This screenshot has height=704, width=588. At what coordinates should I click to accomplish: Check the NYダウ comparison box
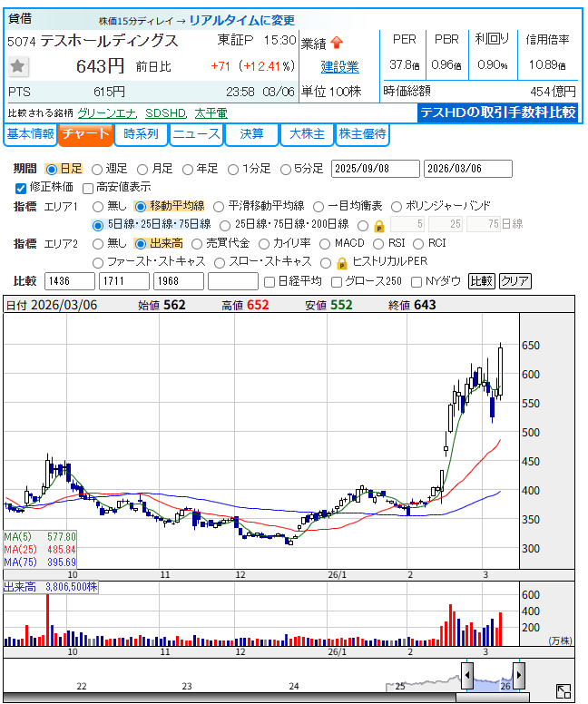tap(416, 282)
